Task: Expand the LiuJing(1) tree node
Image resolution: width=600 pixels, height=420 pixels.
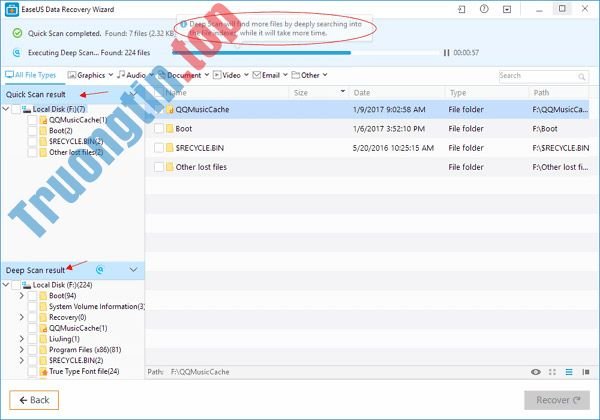Action: 22,339
